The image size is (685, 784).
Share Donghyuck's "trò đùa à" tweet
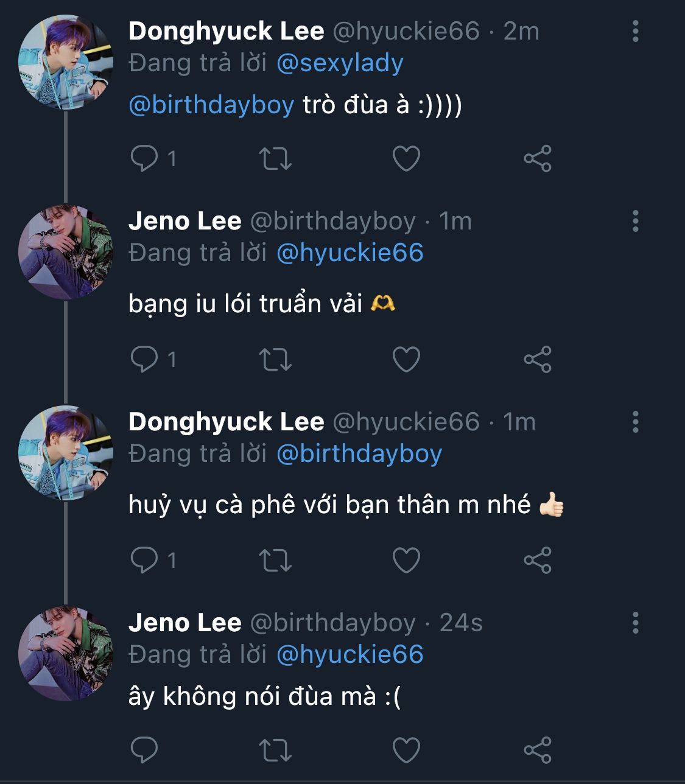(537, 158)
